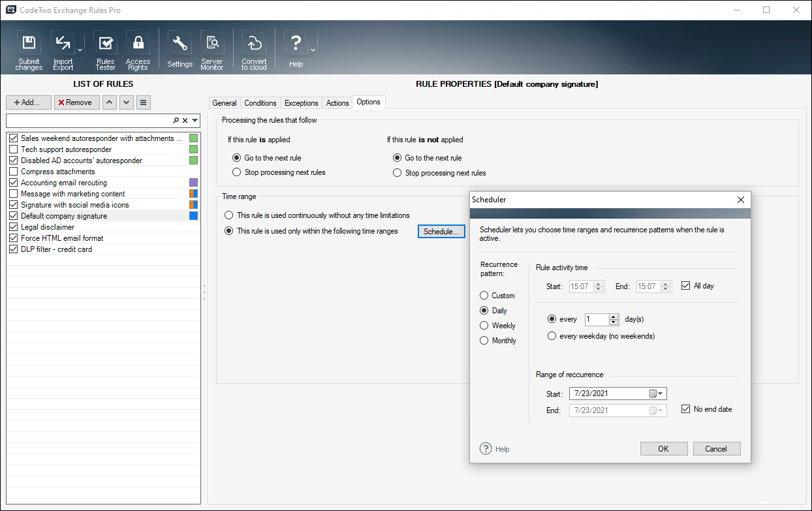Expand the Help dropdown arrow
Image resolution: width=812 pixels, height=511 pixels.
click(x=313, y=51)
